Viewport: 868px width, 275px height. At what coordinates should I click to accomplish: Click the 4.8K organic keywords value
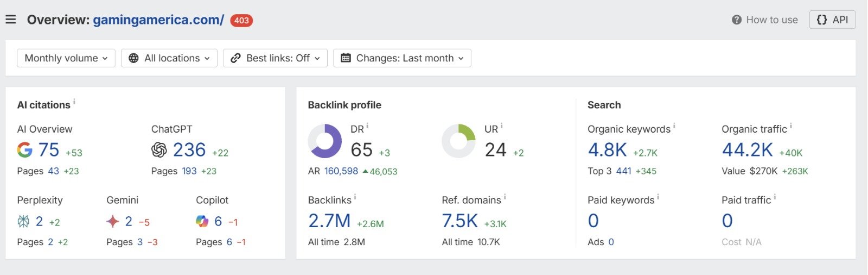[607, 149]
